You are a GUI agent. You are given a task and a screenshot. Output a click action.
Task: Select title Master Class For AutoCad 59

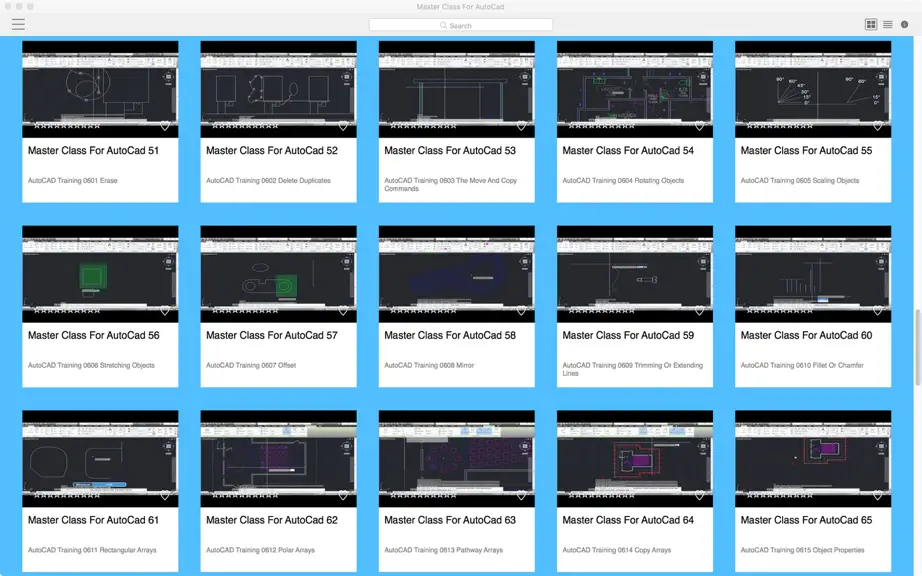(628, 335)
